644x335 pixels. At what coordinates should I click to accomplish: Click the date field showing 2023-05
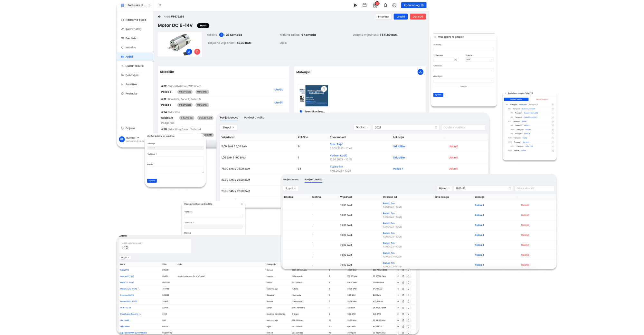(483, 188)
